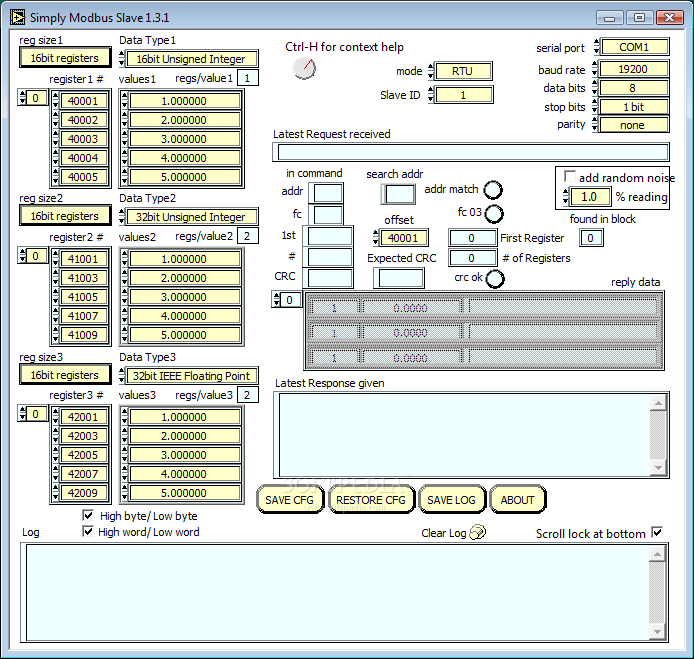Click the search addr field

(399, 193)
